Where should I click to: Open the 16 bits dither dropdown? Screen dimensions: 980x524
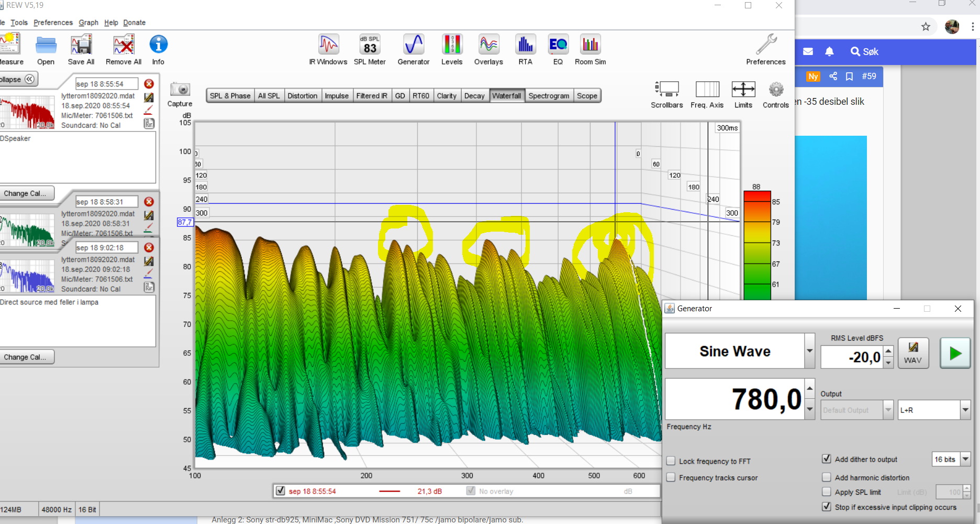(965, 459)
